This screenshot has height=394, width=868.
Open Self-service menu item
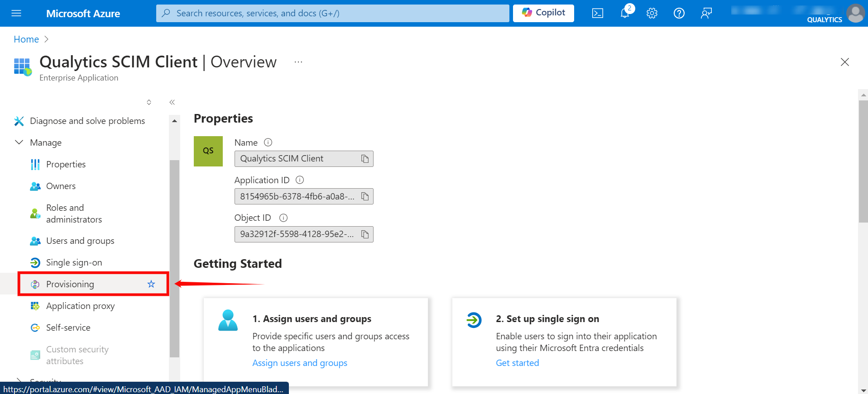click(x=68, y=328)
